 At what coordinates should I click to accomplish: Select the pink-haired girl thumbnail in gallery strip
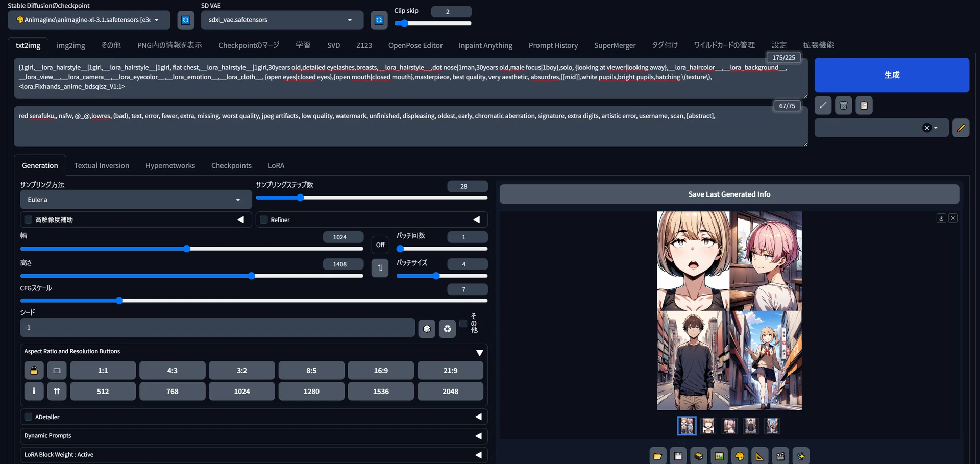pyautogui.click(x=729, y=426)
